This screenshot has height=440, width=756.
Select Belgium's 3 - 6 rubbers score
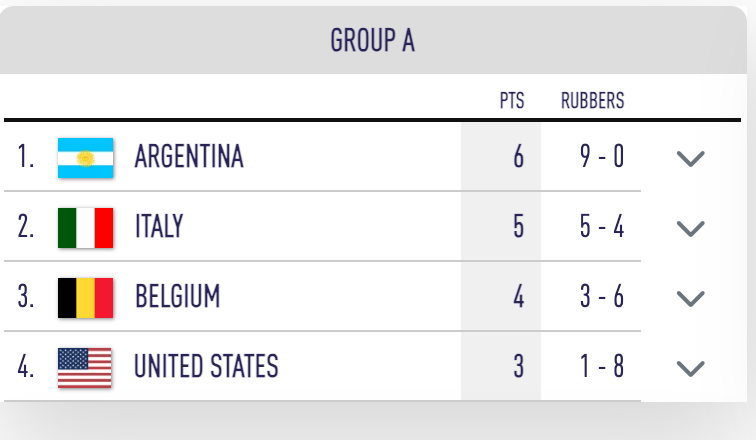point(602,296)
